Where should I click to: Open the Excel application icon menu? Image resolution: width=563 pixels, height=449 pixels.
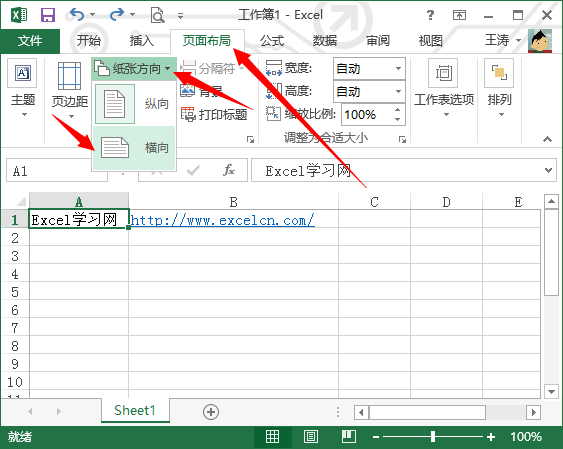coord(19,15)
